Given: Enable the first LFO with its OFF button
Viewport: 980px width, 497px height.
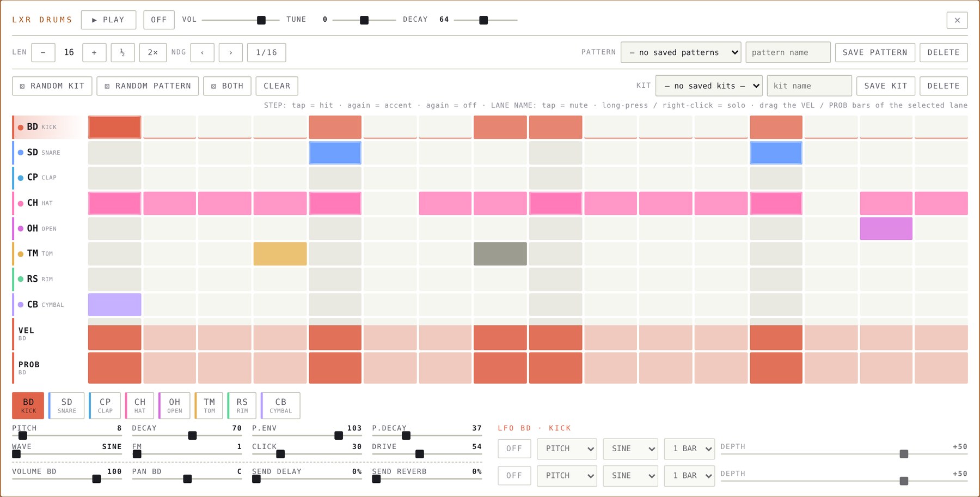Looking at the screenshot, I should coord(514,448).
